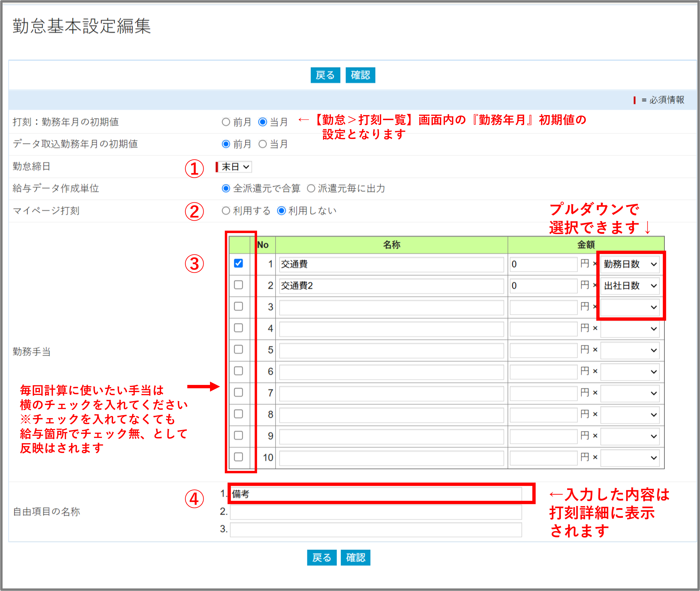Click the 交通費 name field
The image size is (700, 591).
pos(391,264)
